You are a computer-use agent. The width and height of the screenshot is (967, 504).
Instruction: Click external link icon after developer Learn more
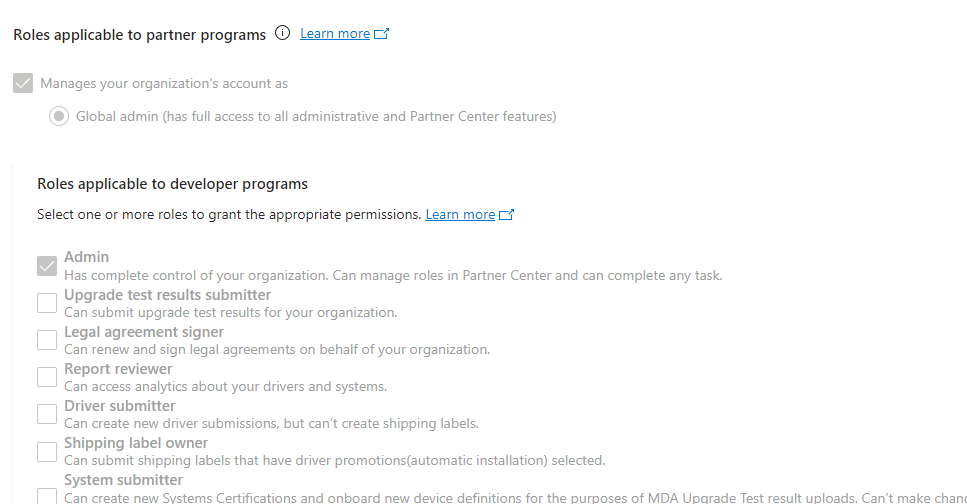coord(507,215)
